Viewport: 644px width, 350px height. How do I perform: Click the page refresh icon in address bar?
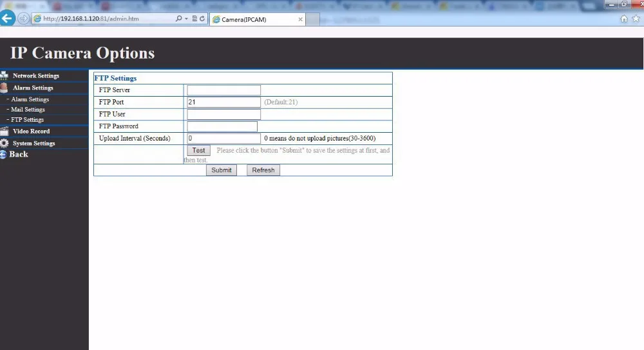tap(202, 19)
